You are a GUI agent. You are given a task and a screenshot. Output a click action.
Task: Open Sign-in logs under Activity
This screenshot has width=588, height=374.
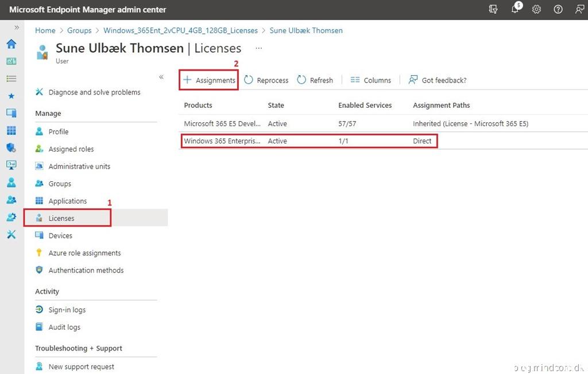tap(67, 310)
